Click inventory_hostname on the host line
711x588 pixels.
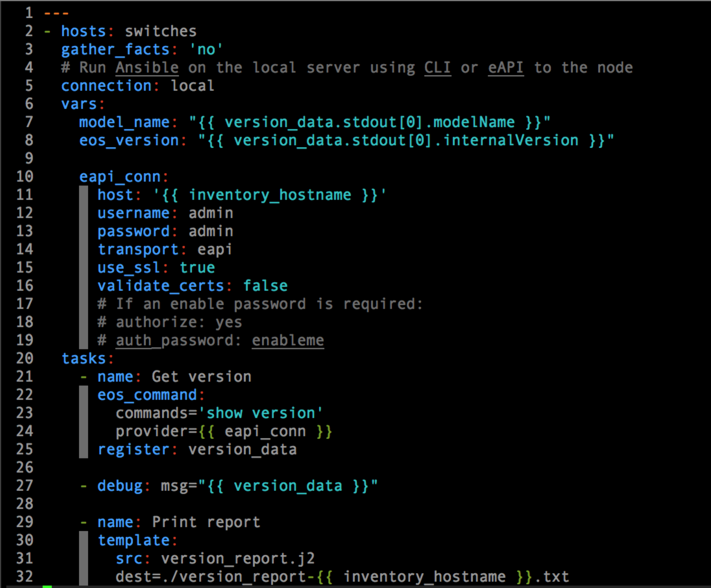click(x=270, y=195)
